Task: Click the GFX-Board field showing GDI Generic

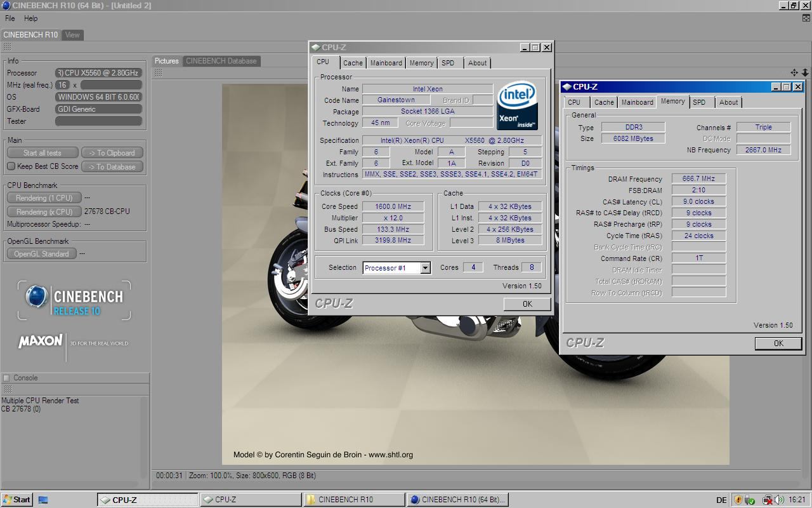Action: pos(98,109)
